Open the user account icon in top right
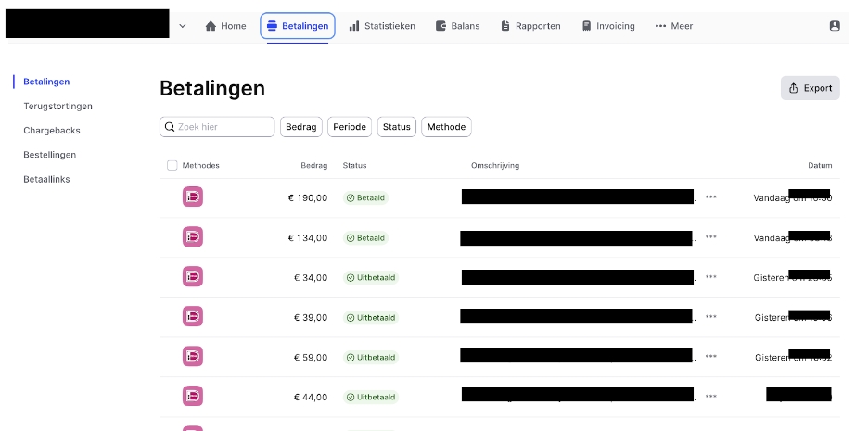This screenshot has width=868, height=431. click(x=835, y=26)
